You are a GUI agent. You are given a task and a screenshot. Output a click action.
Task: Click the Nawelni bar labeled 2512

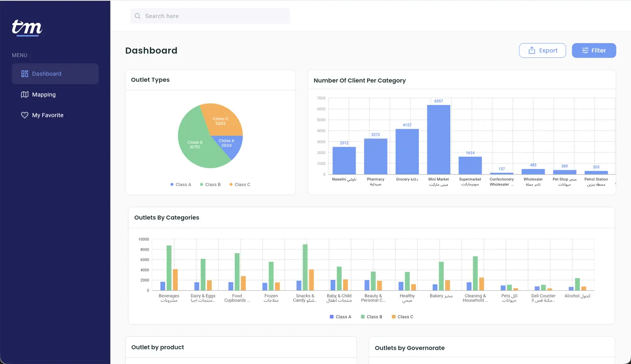(344, 160)
